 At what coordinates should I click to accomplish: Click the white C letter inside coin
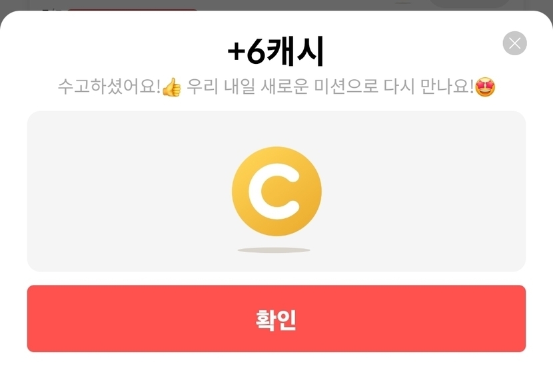point(274,191)
